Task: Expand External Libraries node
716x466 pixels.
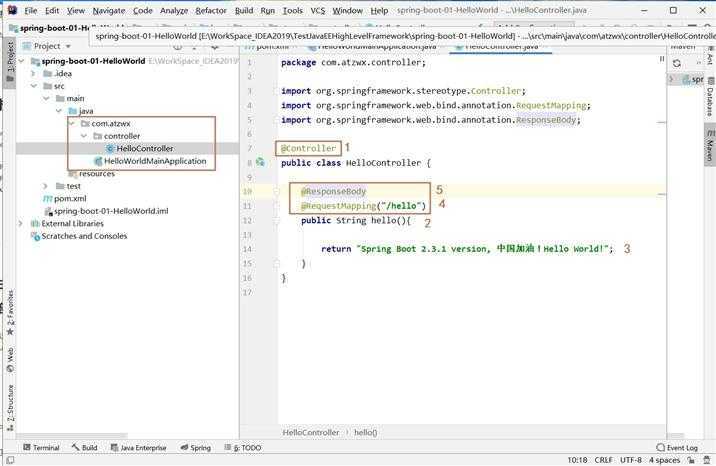Action: coord(21,224)
